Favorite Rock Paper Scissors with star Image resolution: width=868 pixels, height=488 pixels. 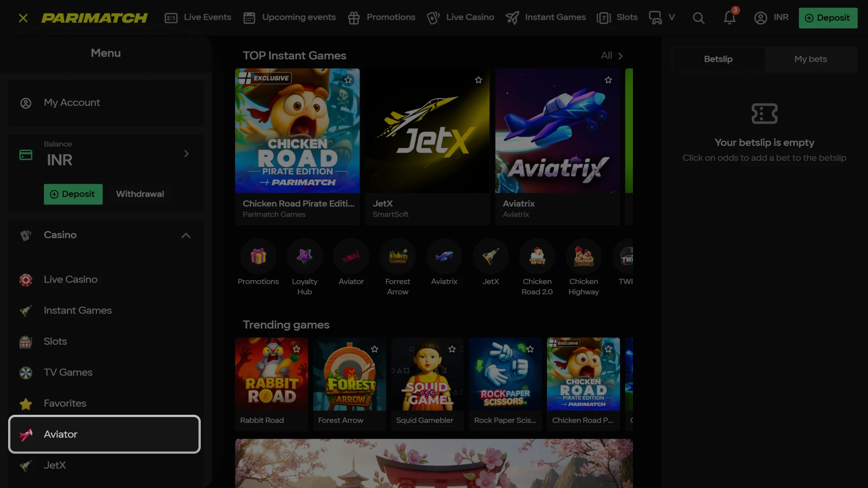point(530,349)
